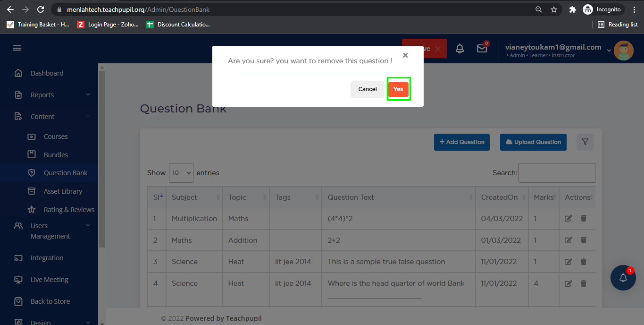Edit the Multiplication question row
This screenshot has height=325, width=644.
pyautogui.click(x=569, y=219)
